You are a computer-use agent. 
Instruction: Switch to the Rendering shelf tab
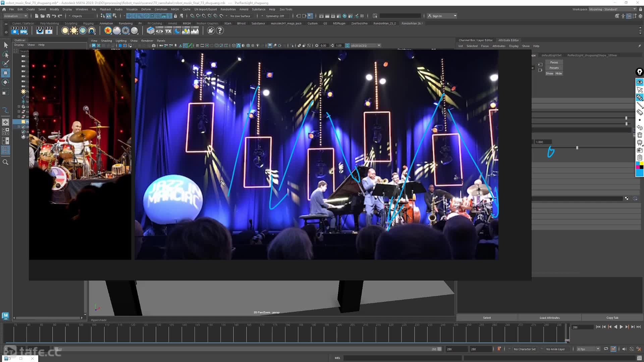[126, 23]
